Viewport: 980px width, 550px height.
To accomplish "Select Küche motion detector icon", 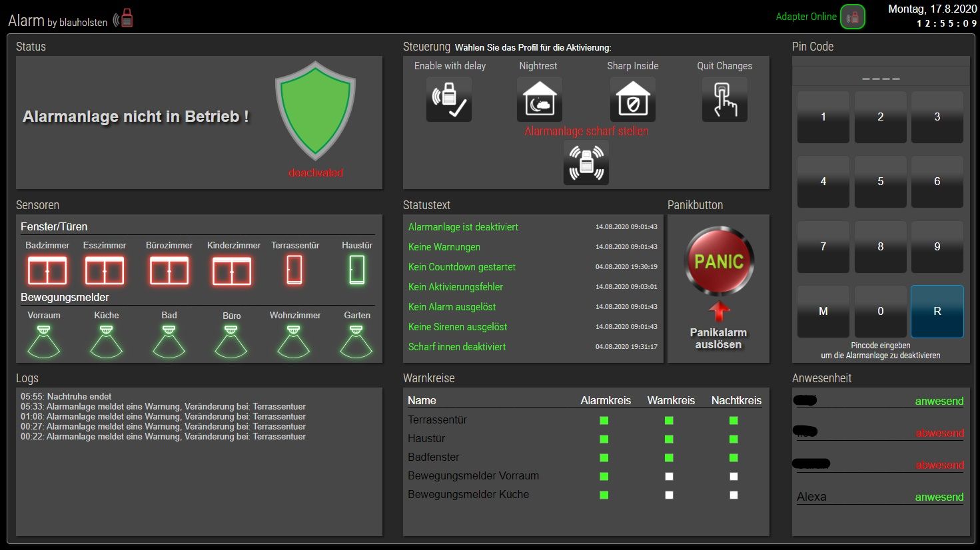I will coord(106,342).
